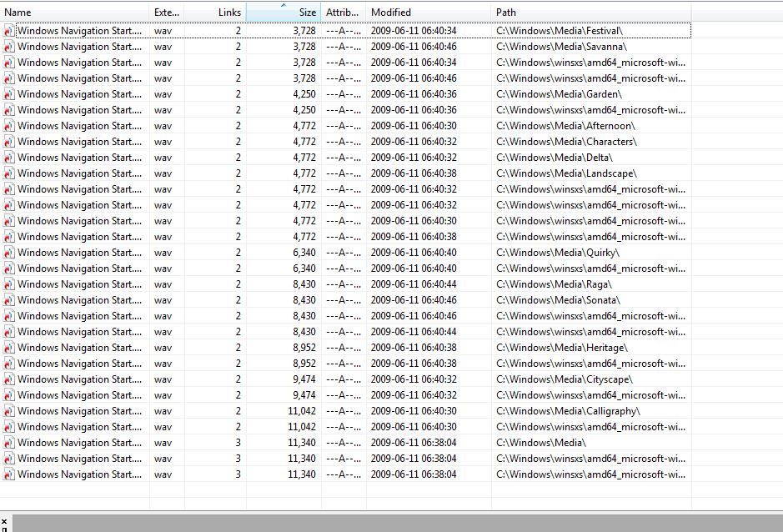Screen dimensions: 783x532
Task: Select the path C:\Windows\Media\Quirky\
Action: point(558,253)
